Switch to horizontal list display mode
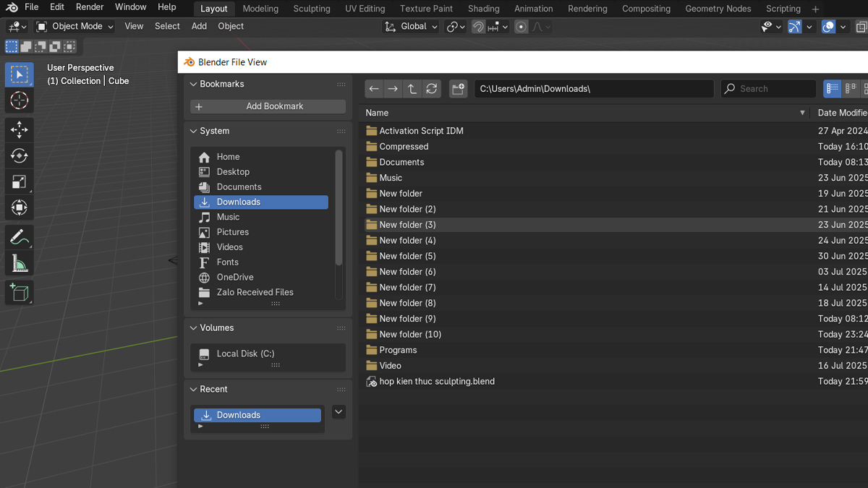 click(851, 89)
